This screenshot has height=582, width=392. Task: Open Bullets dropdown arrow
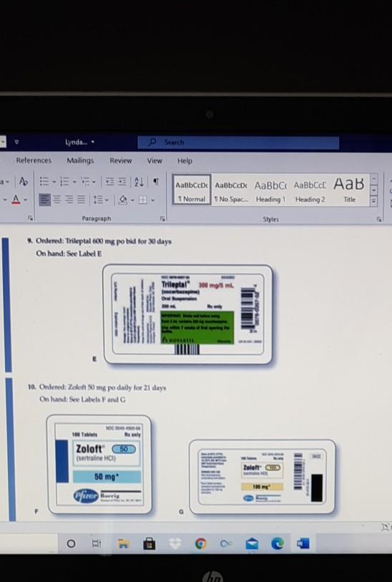click(54, 182)
